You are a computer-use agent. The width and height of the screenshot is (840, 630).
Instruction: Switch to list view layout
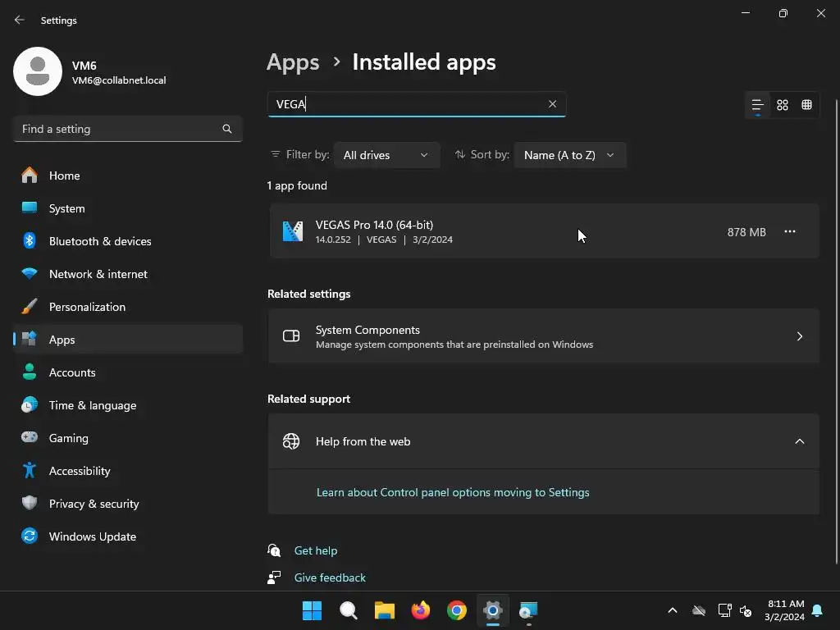(x=758, y=105)
